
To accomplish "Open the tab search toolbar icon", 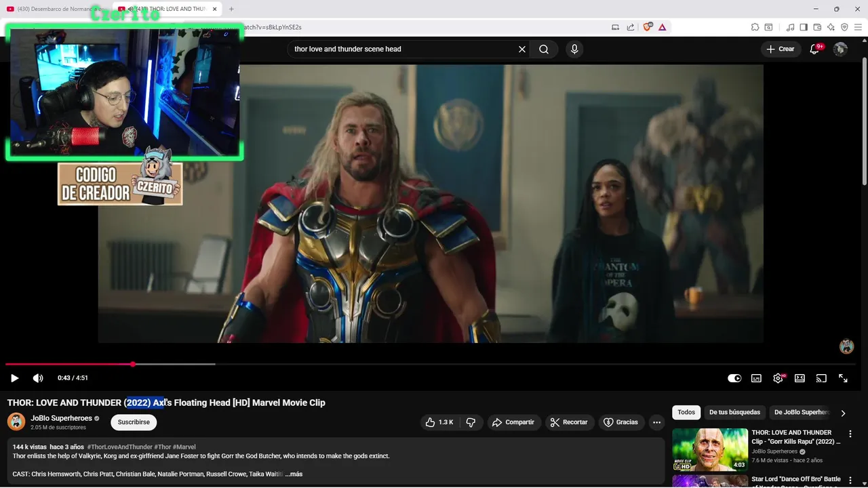I will point(768,27).
